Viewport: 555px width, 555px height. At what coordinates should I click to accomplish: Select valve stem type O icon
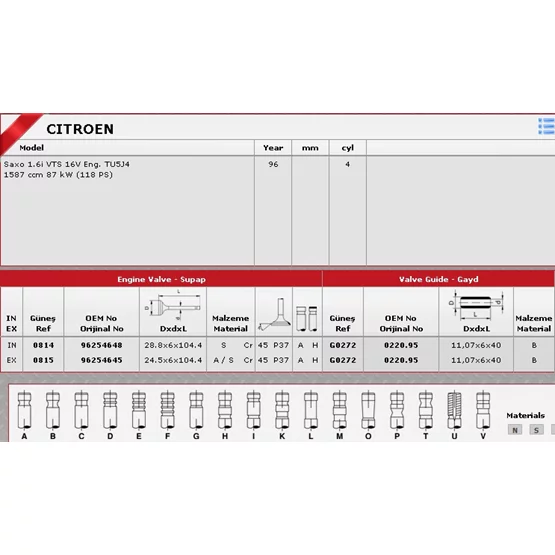point(368,410)
